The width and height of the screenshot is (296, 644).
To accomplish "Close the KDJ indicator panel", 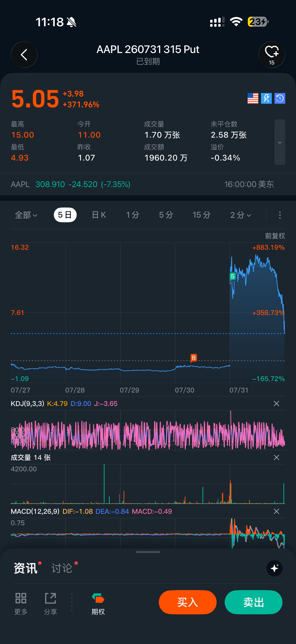I will [276, 403].
